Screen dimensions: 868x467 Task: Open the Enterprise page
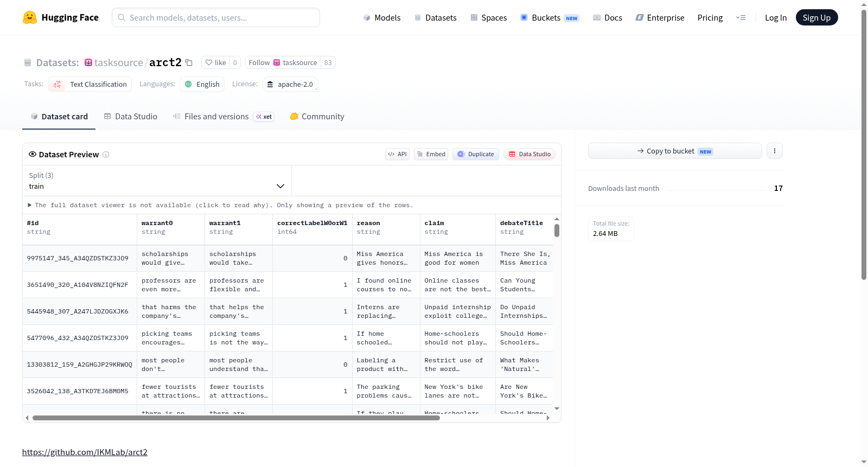(660, 17)
